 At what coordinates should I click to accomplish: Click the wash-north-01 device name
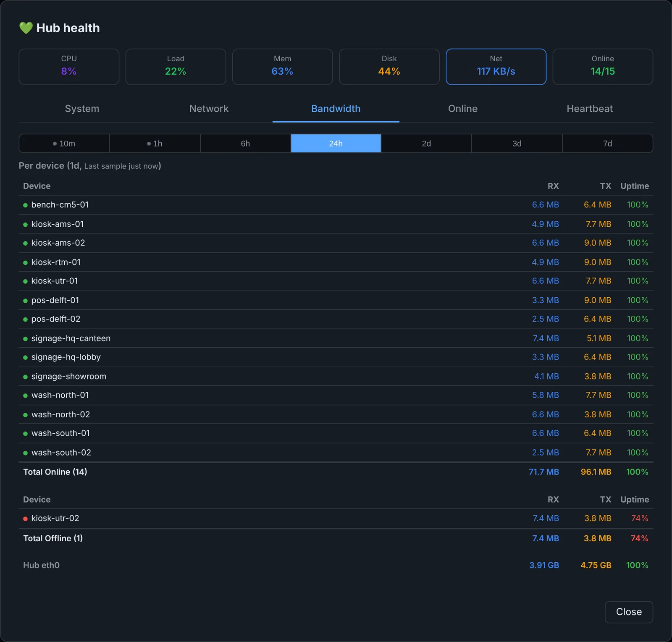coord(60,396)
